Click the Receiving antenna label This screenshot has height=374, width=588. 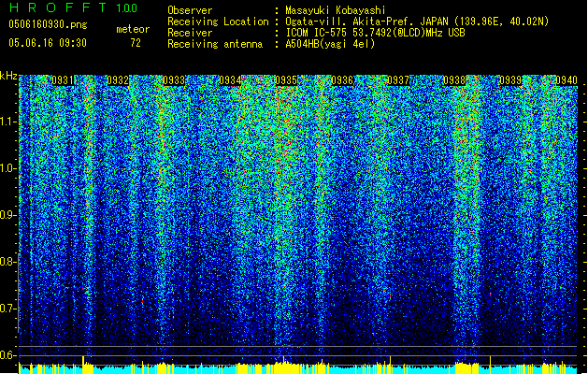[215, 44]
